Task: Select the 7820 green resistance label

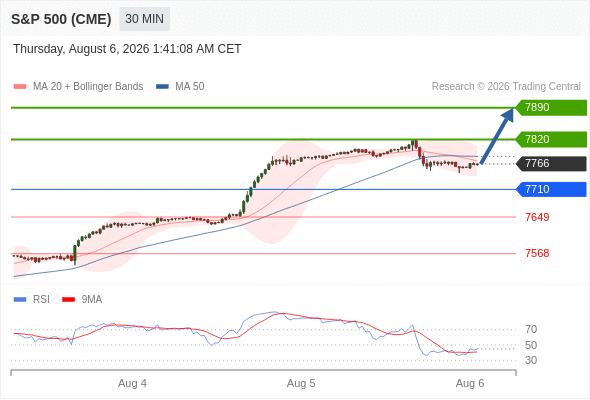Action: click(x=551, y=139)
